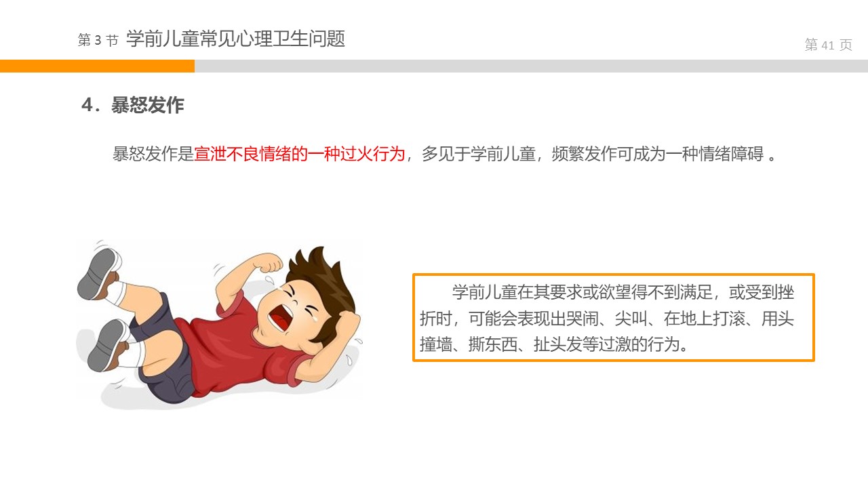The height and width of the screenshot is (488, 868).
Task: Click the page number 第 41 页
Action: (x=828, y=45)
